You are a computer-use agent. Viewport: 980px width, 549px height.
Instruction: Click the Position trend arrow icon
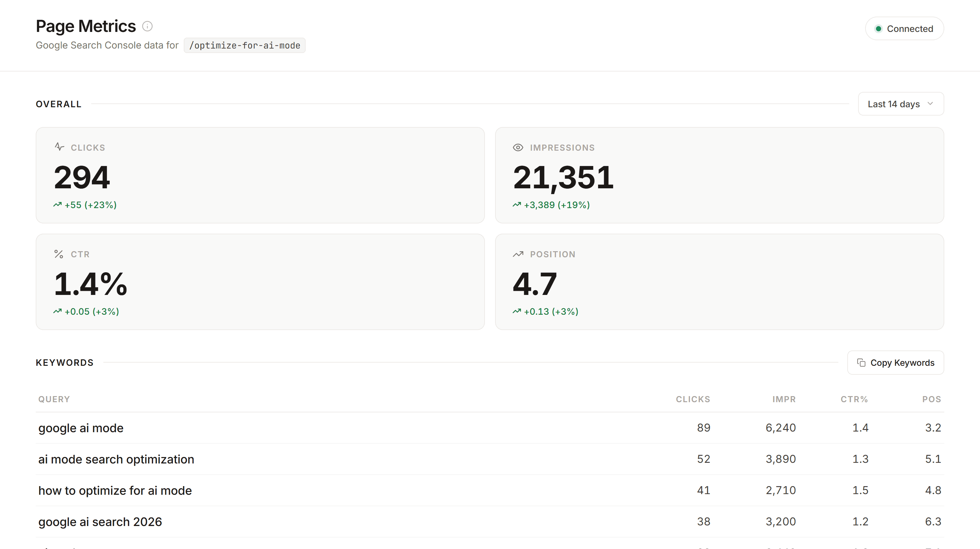[x=518, y=254]
